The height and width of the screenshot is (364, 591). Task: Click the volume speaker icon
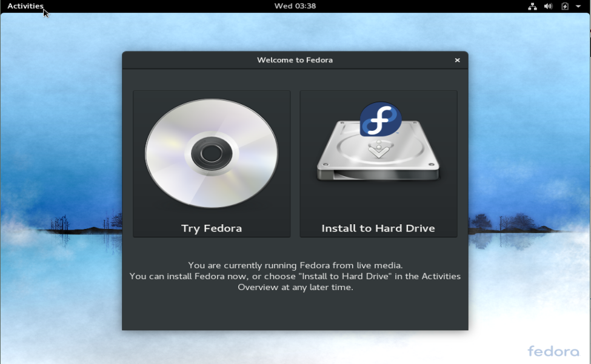(548, 6)
